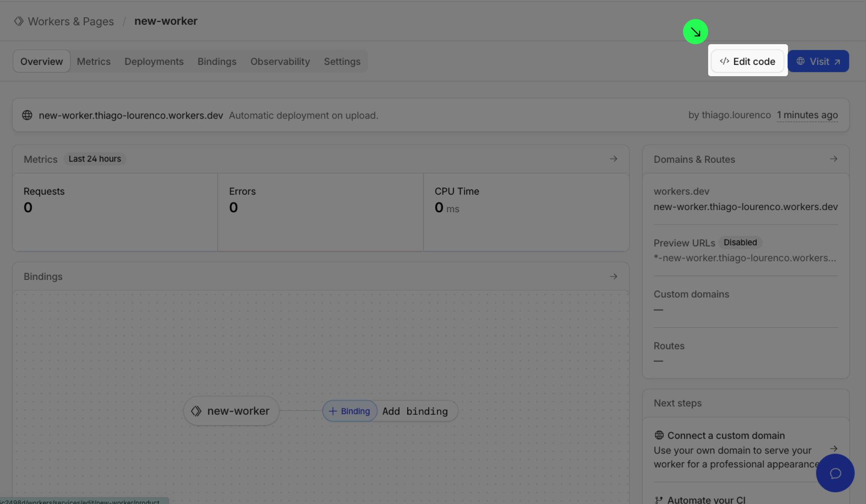
Task: Click the new-worker.thiago-lourenco.workers.dev link
Action: (x=131, y=115)
